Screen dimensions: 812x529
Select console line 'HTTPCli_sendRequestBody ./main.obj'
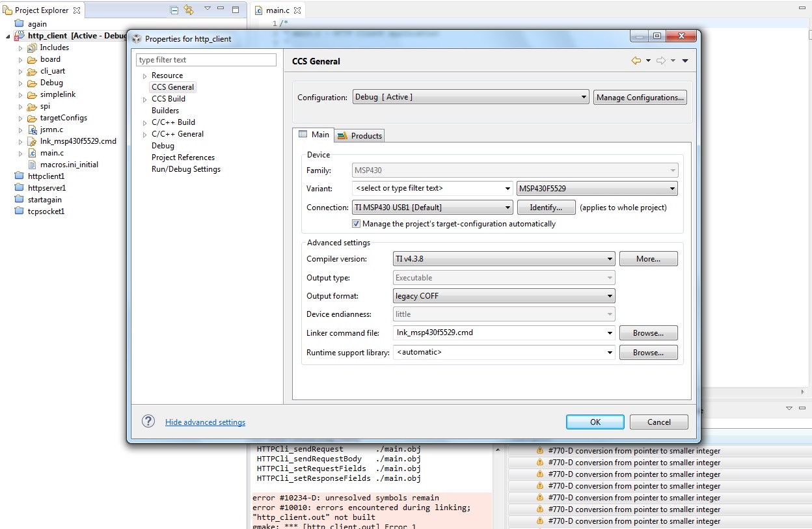coord(339,459)
